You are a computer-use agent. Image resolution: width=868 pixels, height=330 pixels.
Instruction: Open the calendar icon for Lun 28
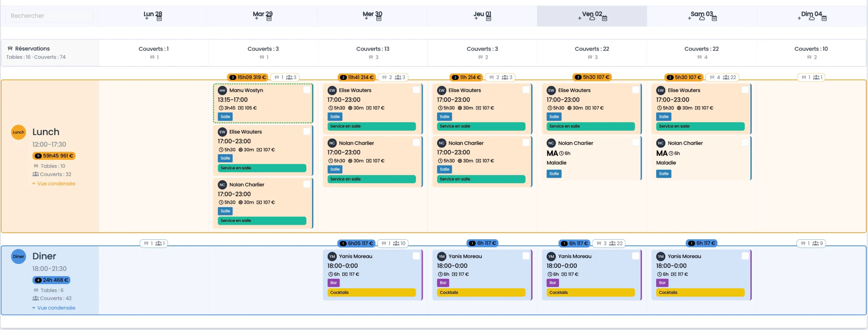(x=159, y=18)
